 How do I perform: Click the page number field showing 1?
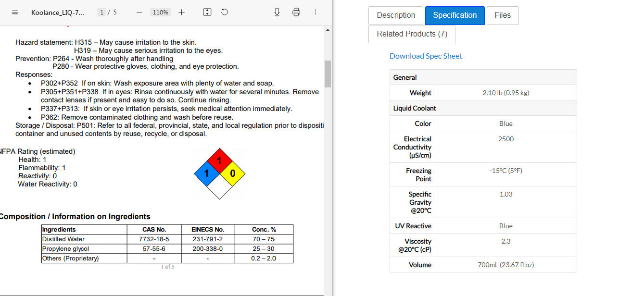point(101,12)
